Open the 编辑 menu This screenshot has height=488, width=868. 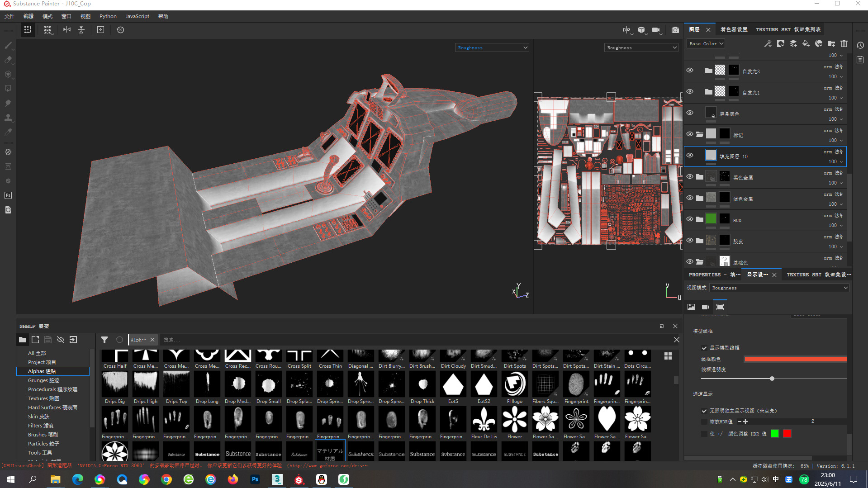(28, 16)
